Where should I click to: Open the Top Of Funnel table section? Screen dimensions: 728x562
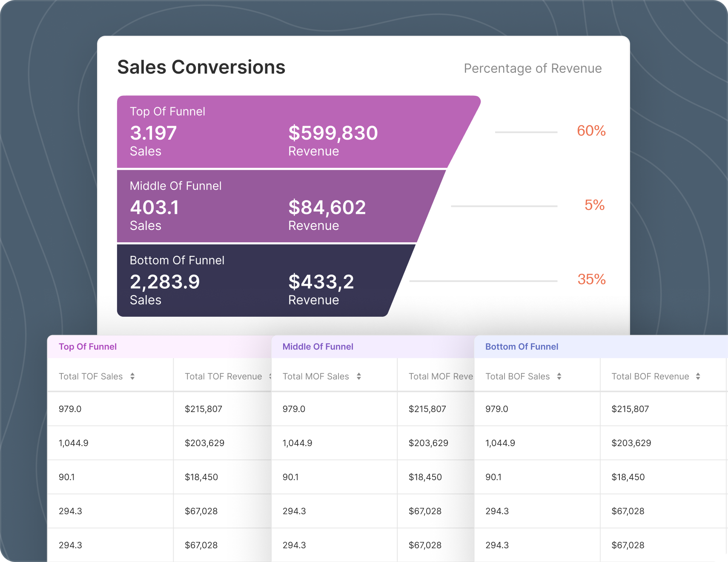click(x=88, y=347)
